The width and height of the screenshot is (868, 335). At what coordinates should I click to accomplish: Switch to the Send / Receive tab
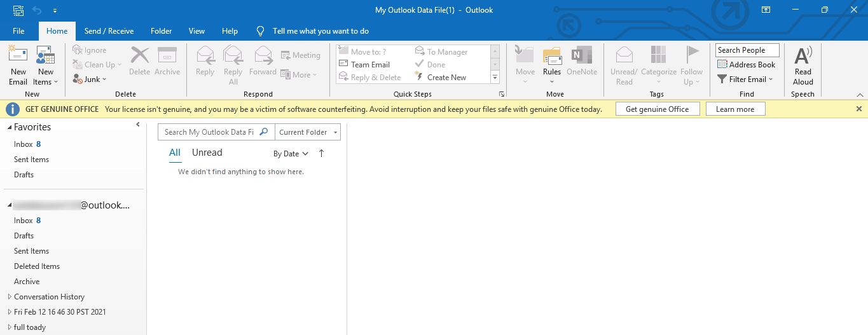[x=109, y=31]
